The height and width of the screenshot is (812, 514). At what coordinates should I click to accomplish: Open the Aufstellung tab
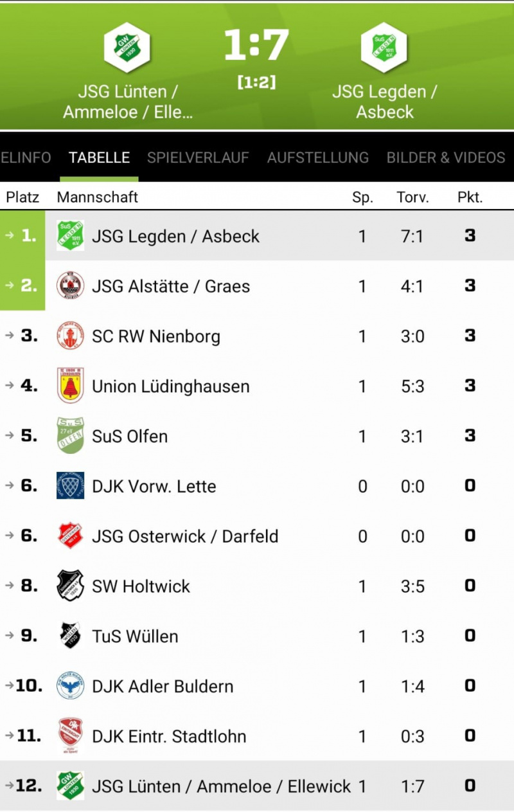point(318,158)
